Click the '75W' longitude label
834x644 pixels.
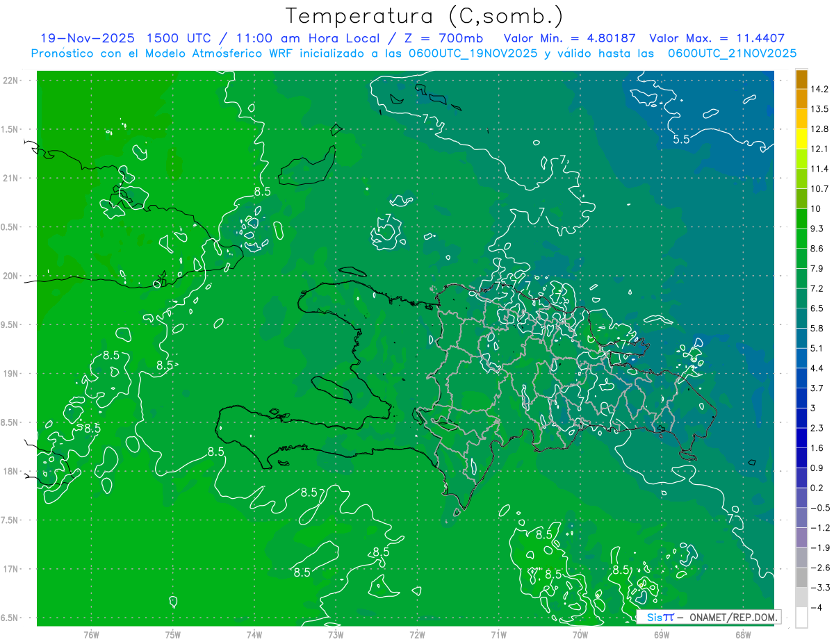tap(173, 635)
